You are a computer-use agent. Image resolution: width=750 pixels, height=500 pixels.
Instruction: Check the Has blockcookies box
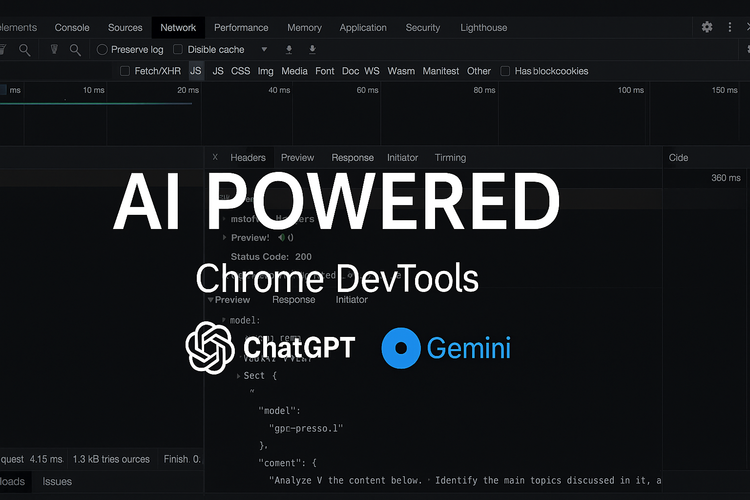point(505,71)
